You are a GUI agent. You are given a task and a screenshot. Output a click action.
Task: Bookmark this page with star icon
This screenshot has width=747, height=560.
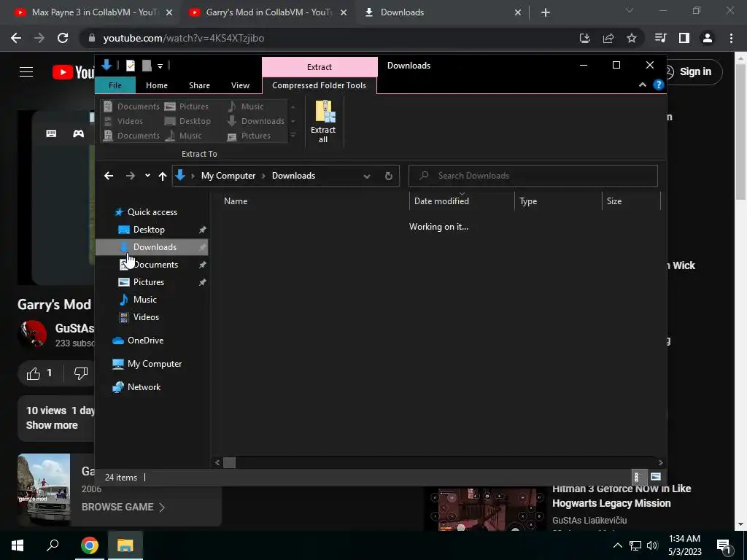coord(632,38)
